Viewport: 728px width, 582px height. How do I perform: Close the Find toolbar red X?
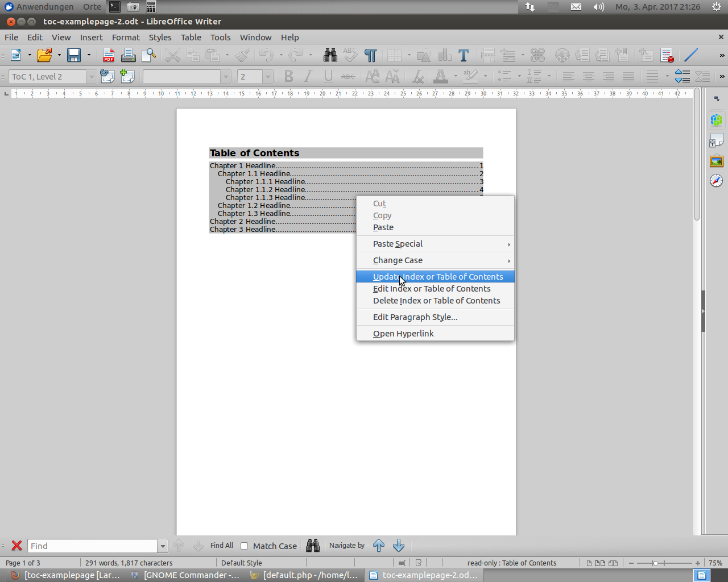[x=16, y=546]
